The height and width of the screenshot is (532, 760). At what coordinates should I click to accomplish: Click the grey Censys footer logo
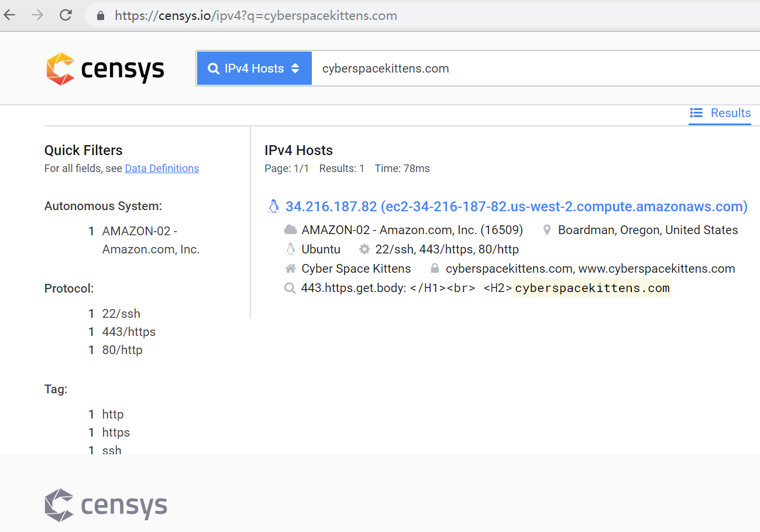click(x=106, y=504)
